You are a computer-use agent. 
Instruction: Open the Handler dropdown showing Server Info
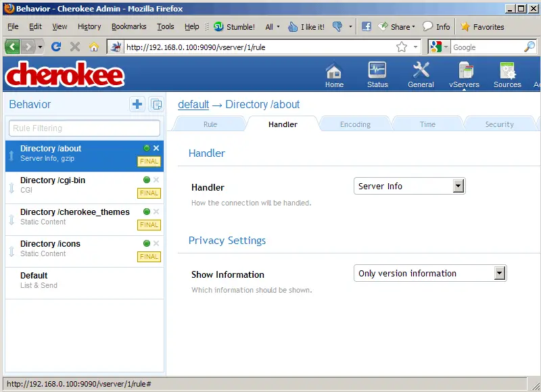pyautogui.click(x=410, y=186)
